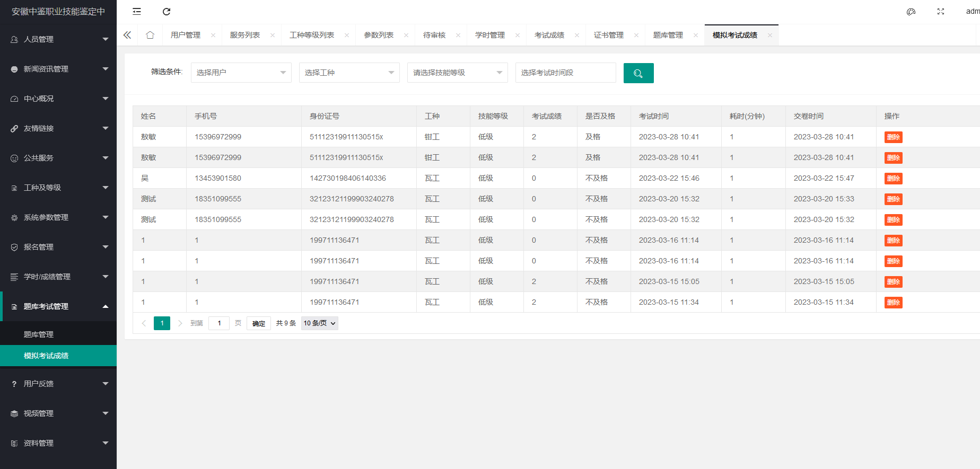Image resolution: width=980 pixels, height=469 pixels.
Task: Expand the 新闻资讯管理 sidebar menu
Action: [x=58, y=69]
